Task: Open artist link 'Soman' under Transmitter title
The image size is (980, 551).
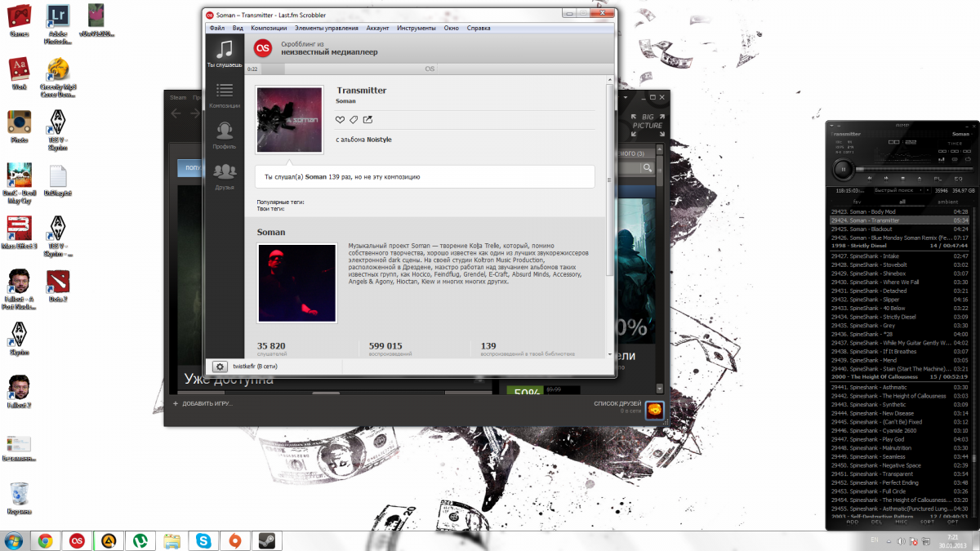Action: (345, 101)
